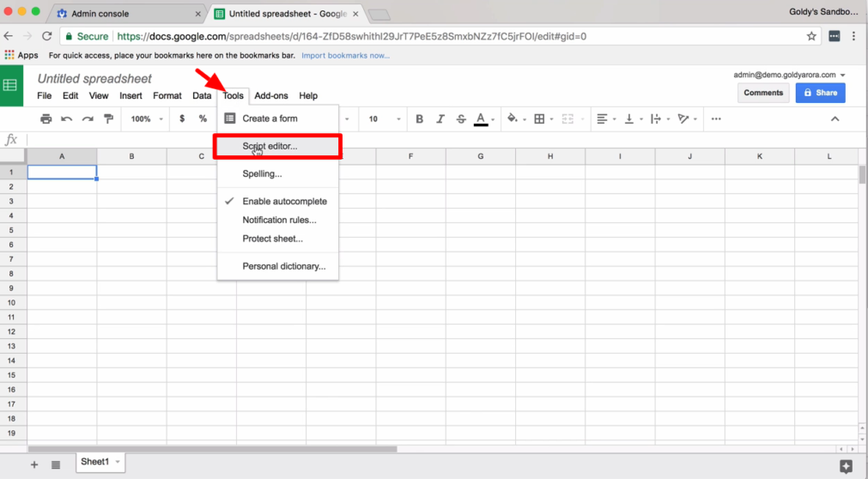Open the Chrome menu

[853, 36]
